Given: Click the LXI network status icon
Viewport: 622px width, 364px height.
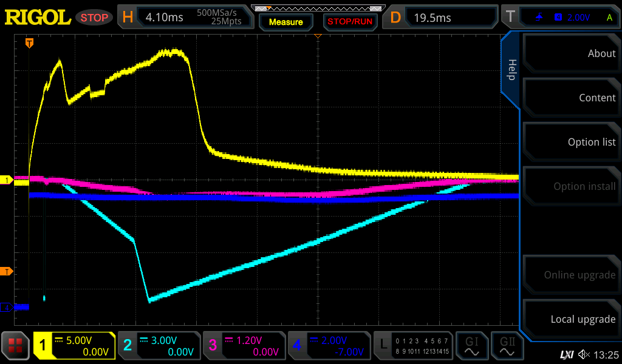Looking at the screenshot, I should click(x=566, y=354).
